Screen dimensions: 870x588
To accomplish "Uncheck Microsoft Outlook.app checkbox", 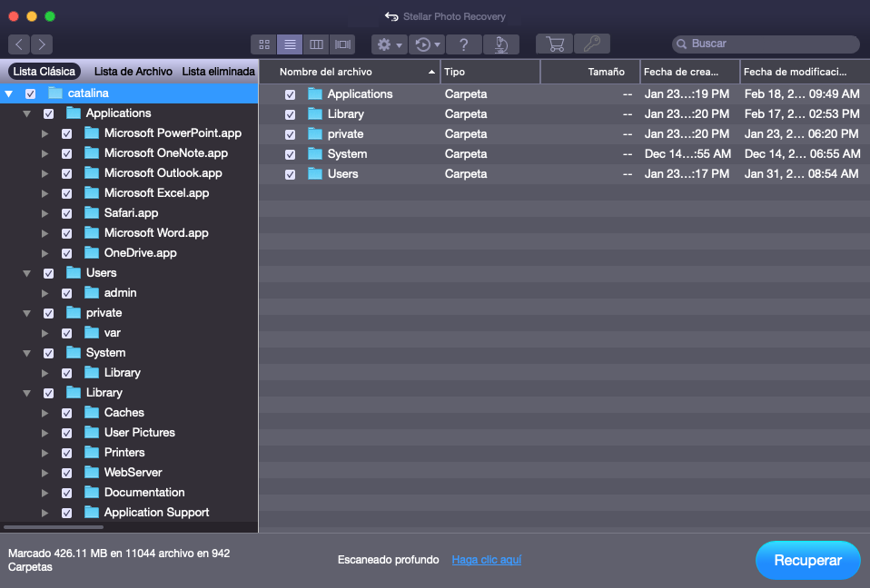I will coord(66,173).
